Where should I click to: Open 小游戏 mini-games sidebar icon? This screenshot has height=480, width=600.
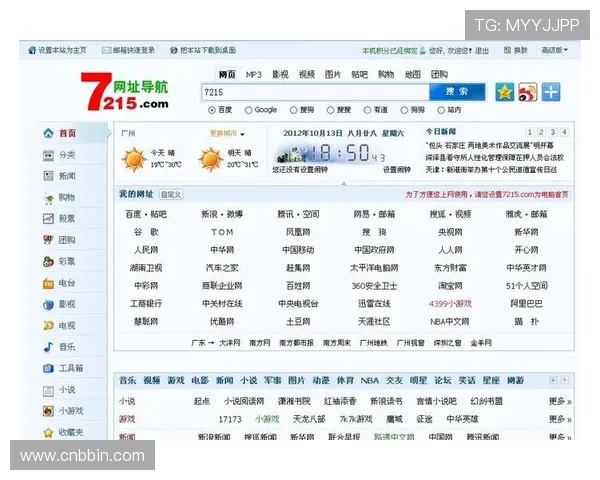(48, 411)
